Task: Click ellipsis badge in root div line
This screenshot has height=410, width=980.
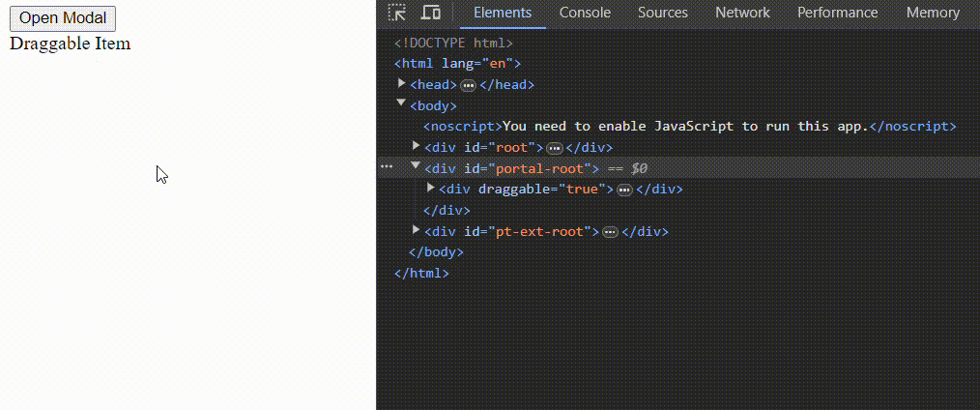Action: [x=555, y=148]
